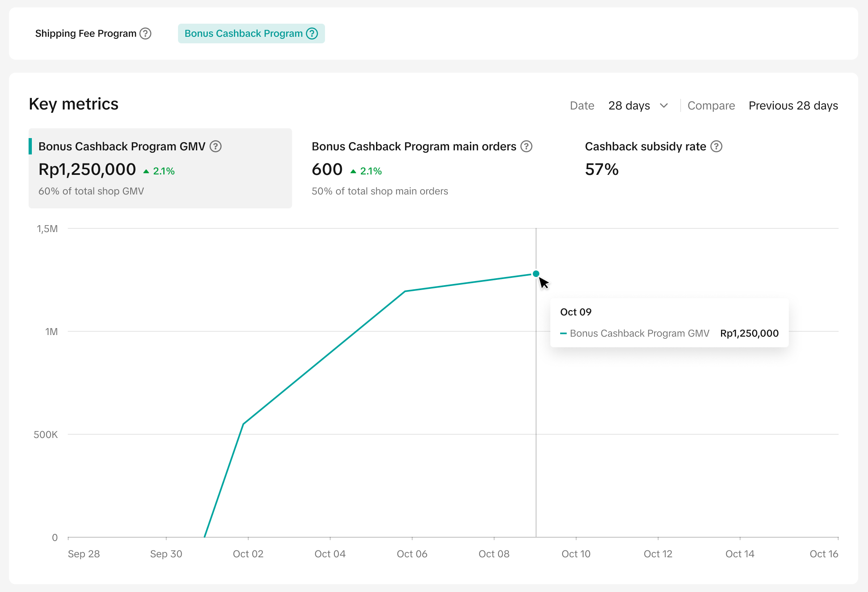Switch to Shipping Fee Program tab
The image size is (868, 592).
pyautogui.click(x=86, y=34)
